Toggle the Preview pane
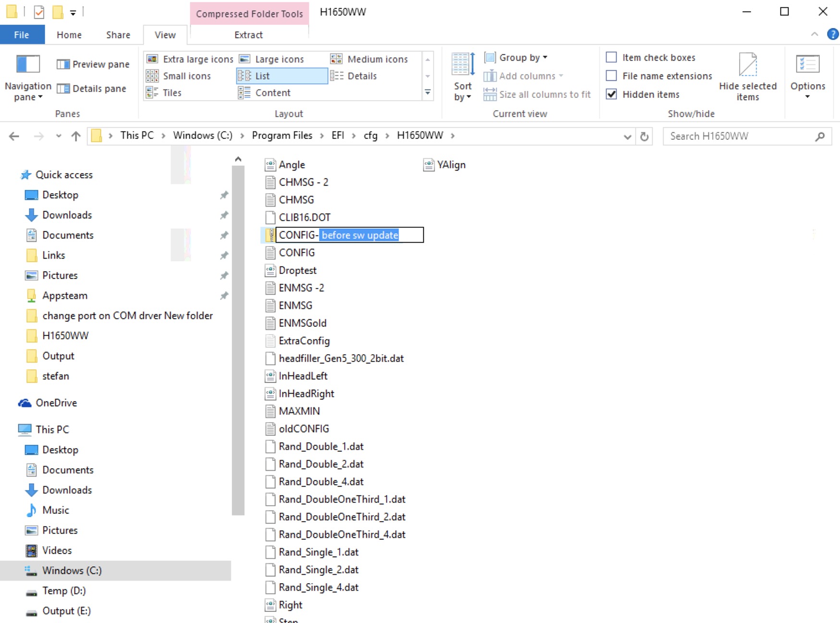 coord(93,64)
